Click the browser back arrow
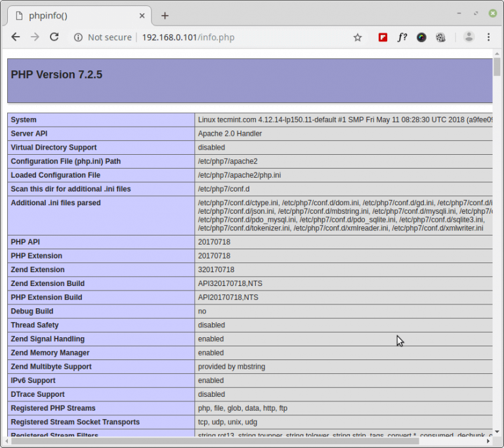 tap(16, 37)
